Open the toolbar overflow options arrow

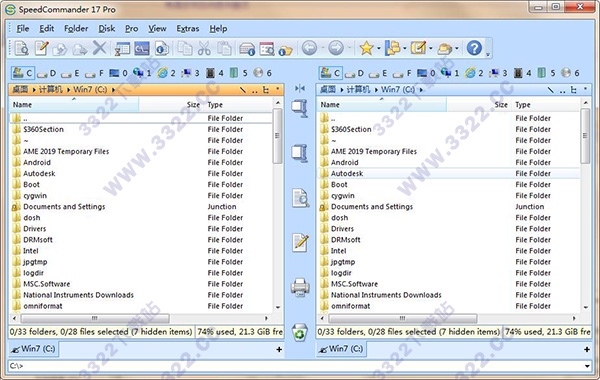488,54
